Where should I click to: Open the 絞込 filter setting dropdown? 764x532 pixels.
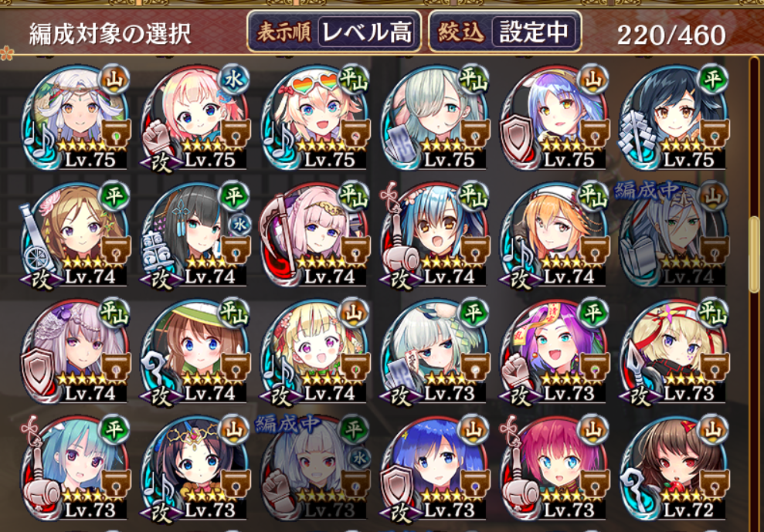pyautogui.click(x=504, y=32)
